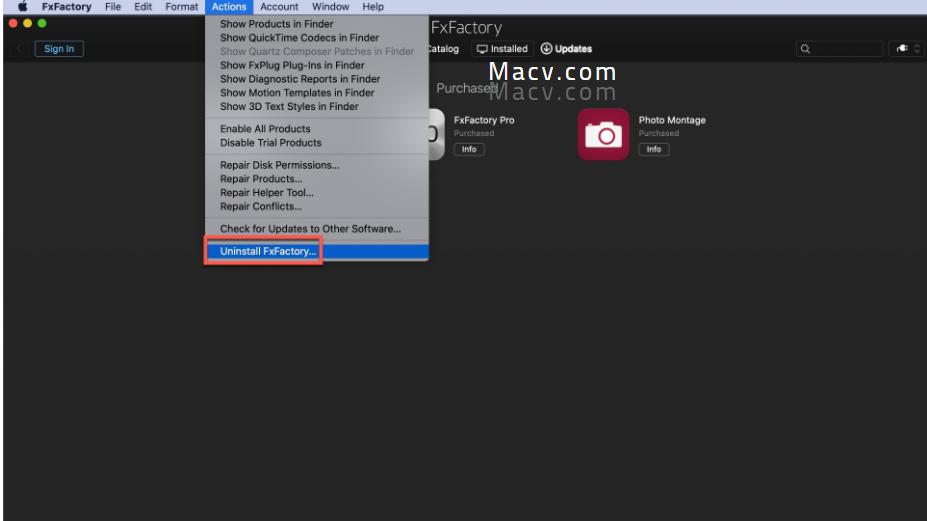Screen dimensions: 927x521
Task: Click the Photo Montage product title
Action: pyautogui.click(x=672, y=120)
